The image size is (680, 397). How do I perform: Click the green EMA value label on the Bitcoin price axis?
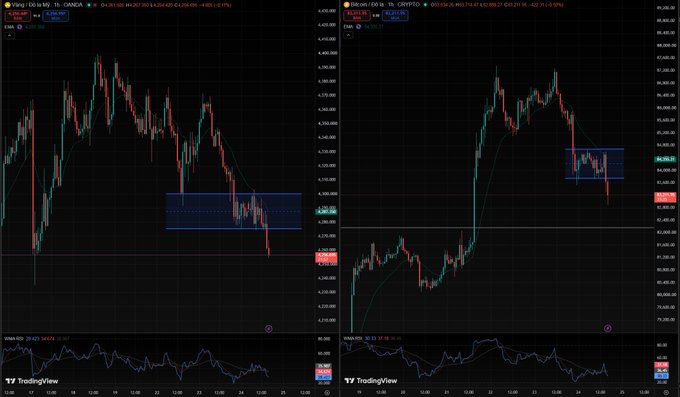(665, 159)
